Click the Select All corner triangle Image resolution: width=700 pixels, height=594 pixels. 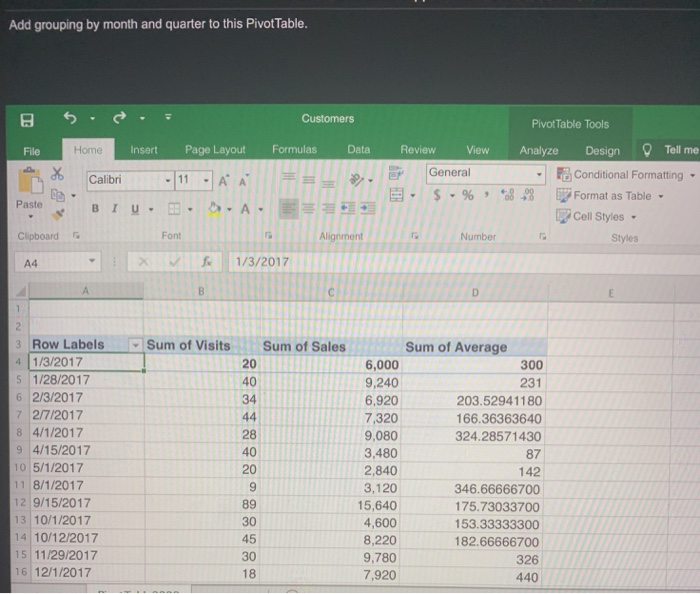[x=21, y=292]
